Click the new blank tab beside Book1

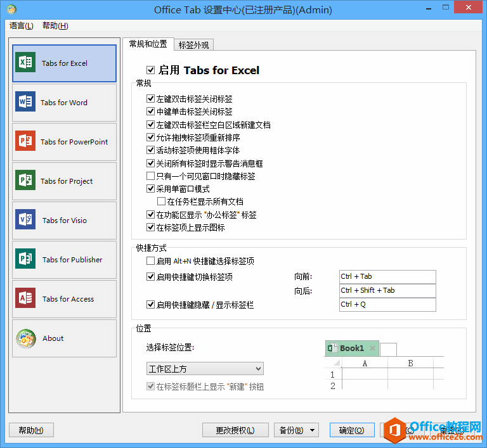[388, 350]
